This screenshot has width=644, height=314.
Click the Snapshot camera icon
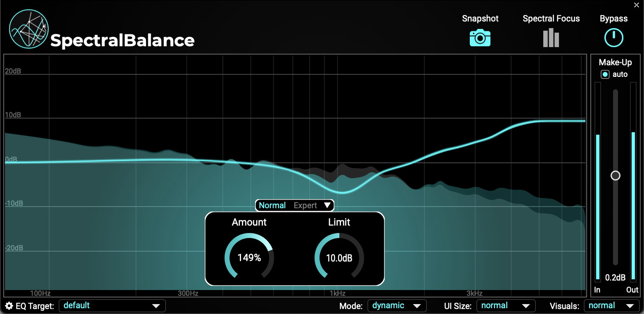tap(480, 38)
